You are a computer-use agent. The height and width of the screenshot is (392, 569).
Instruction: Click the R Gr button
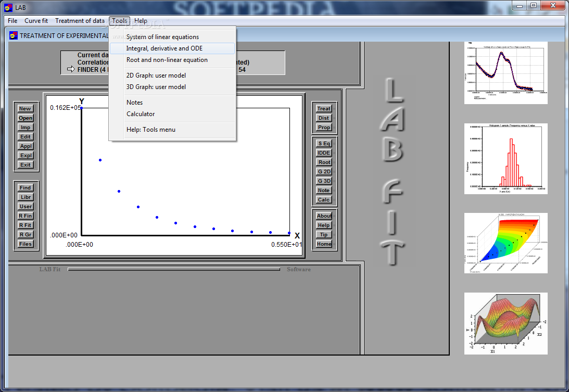tap(26, 235)
